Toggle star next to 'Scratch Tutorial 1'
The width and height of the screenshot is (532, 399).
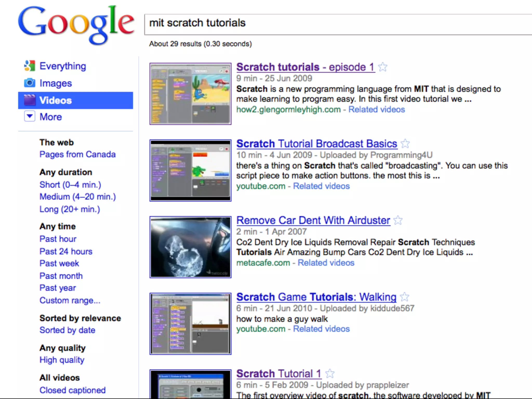click(x=330, y=374)
